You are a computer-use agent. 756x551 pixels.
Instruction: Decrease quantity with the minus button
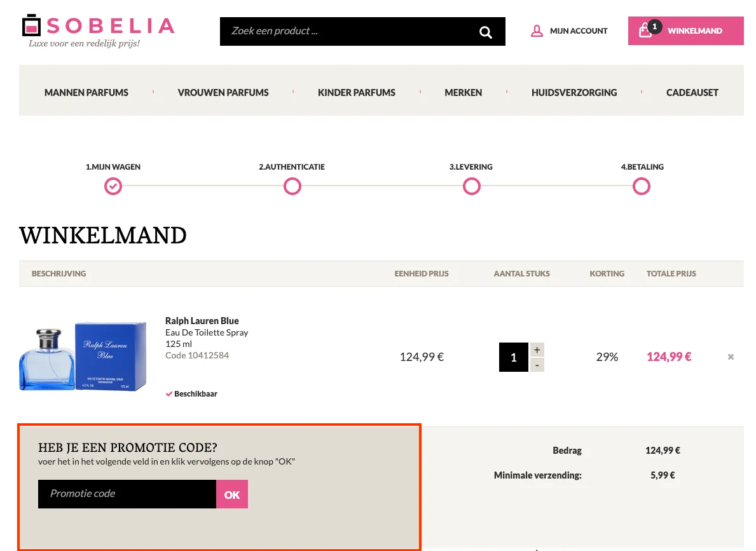pos(537,365)
